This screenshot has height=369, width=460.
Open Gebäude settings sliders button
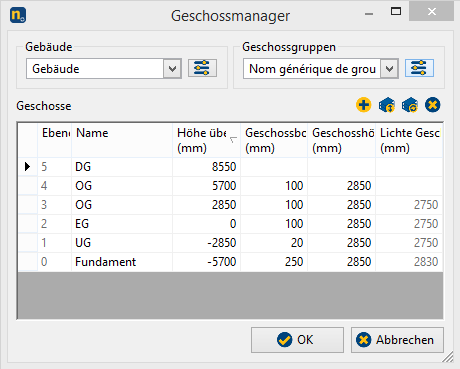coord(202,68)
